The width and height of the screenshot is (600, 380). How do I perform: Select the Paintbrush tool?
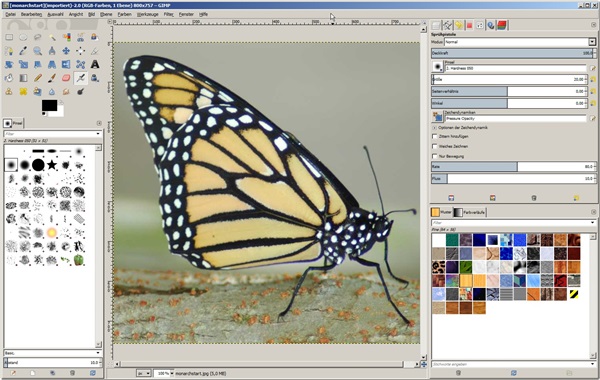(52, 78)
